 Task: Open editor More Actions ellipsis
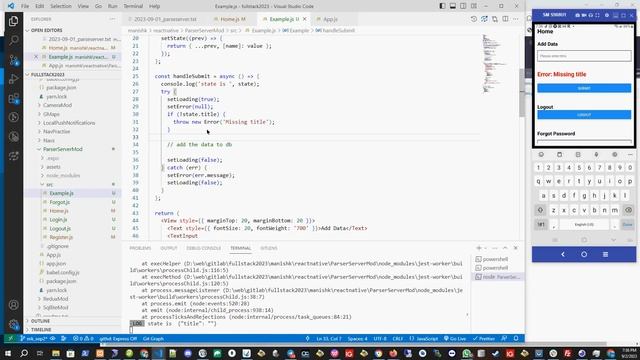click(x=516, y=19)
